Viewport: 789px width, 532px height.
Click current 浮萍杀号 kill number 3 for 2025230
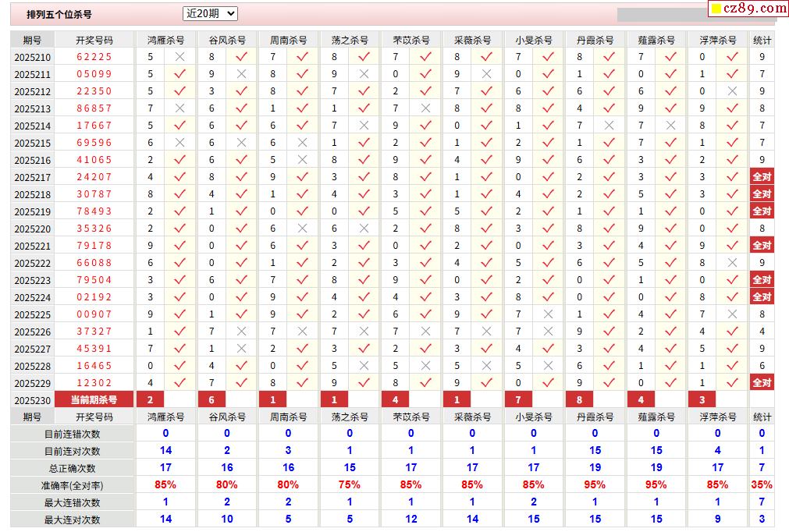point(702,399)
